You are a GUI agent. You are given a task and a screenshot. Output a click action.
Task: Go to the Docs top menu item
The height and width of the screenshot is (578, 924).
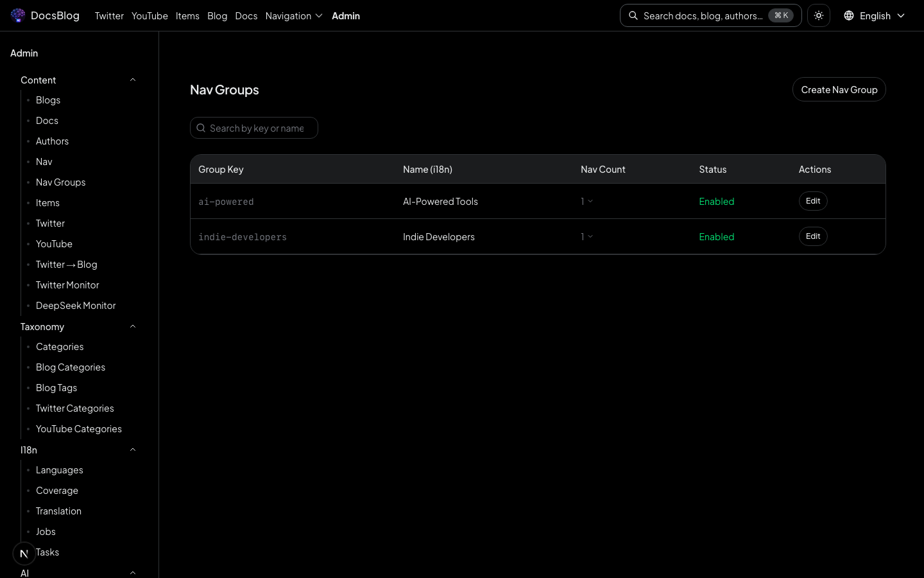pyautogui.click(x=246, y=15)
